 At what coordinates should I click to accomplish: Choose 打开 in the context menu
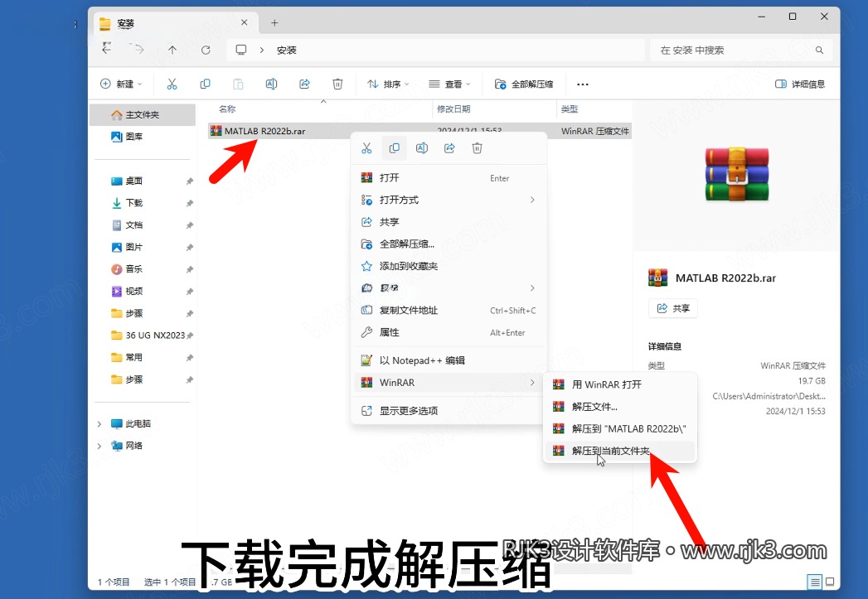point(449,177)
